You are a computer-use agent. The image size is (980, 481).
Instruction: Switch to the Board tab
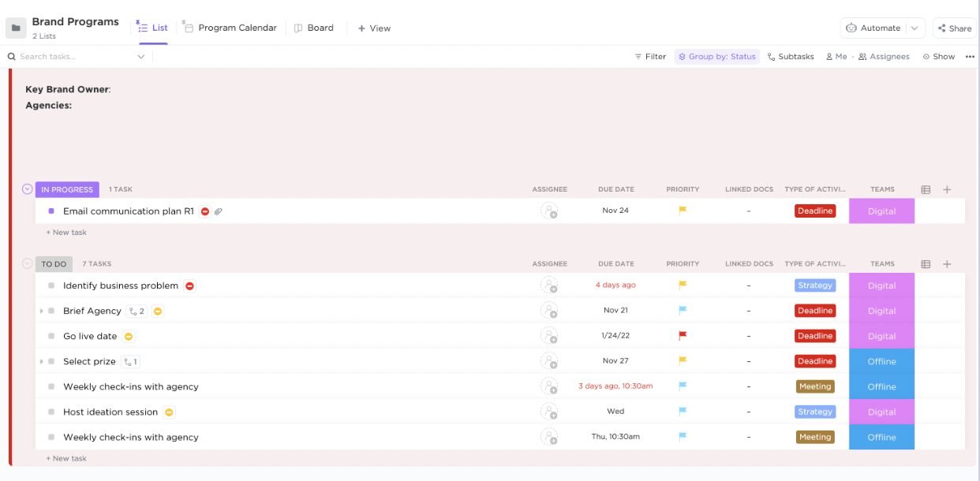click(313, 28)
